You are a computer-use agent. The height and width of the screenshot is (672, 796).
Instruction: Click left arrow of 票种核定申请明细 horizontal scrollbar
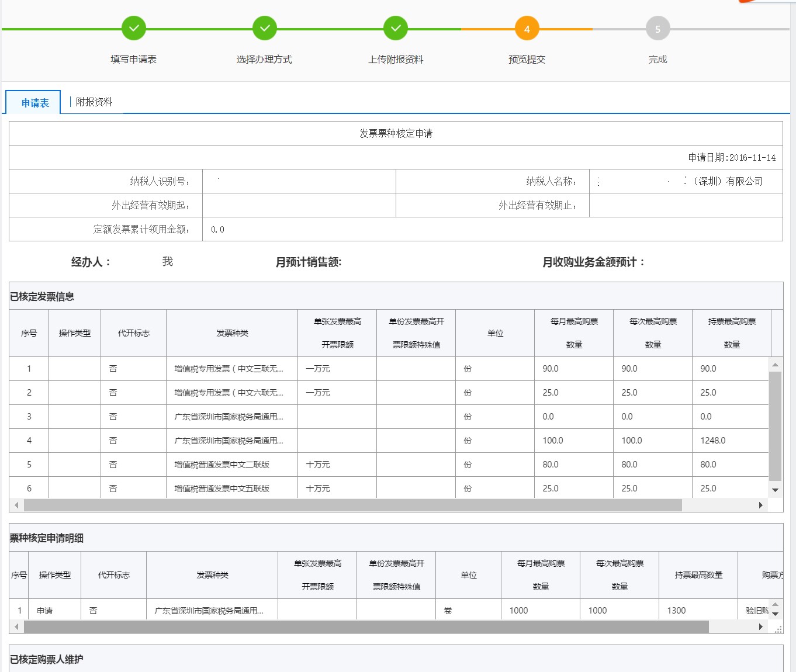coord(16,626)
